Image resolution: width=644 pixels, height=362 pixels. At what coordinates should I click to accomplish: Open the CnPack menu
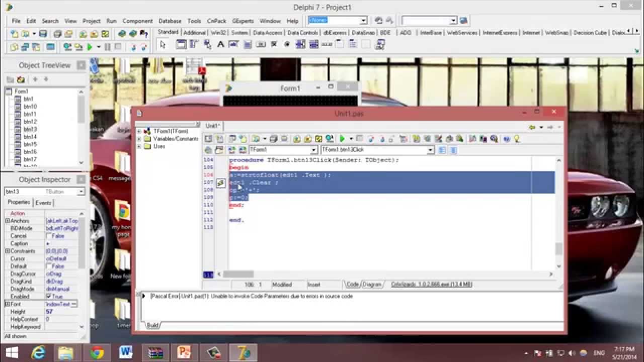click(x=216, y=21)
